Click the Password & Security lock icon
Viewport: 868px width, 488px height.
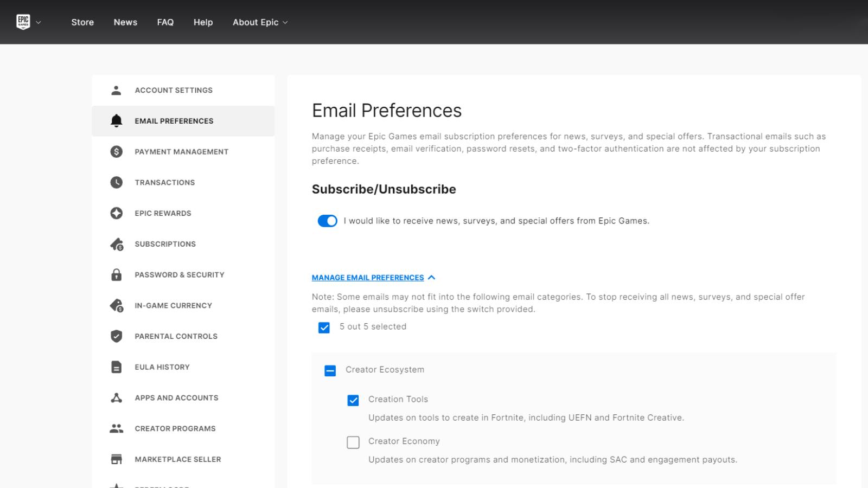[116, 274]
